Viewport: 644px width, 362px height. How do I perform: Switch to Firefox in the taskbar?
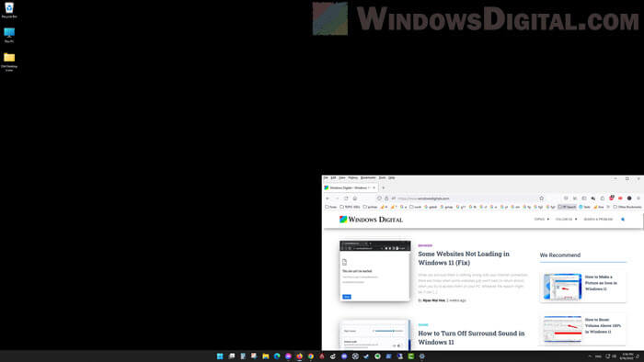(299, 356)
